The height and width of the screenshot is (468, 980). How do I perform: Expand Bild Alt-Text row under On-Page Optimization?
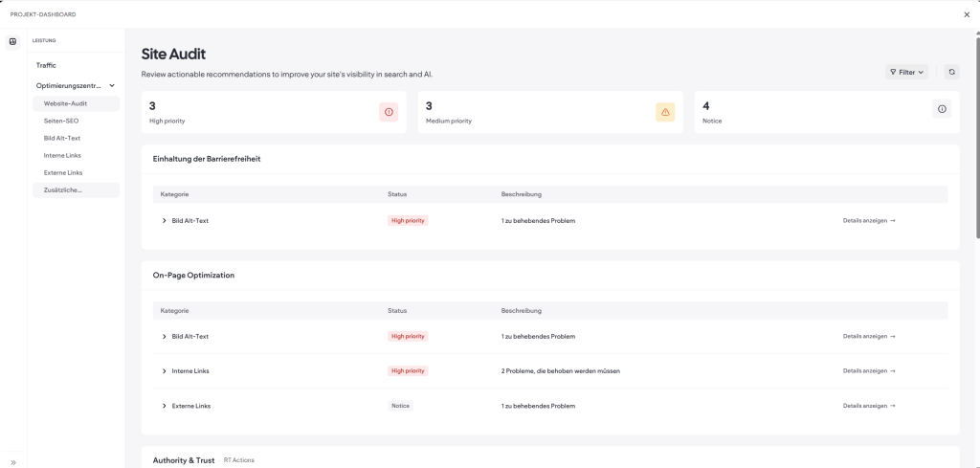(165, 336)
